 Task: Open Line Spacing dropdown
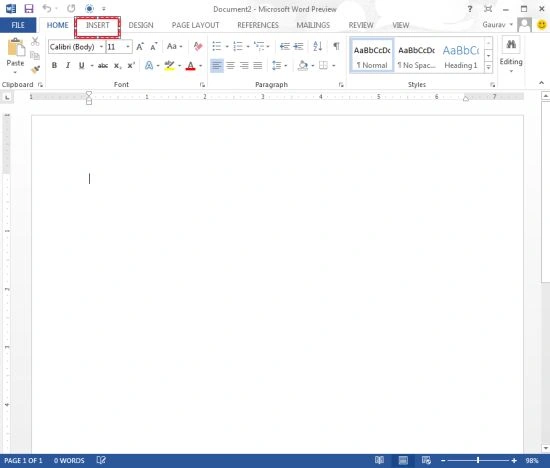(x=280, y=65)
